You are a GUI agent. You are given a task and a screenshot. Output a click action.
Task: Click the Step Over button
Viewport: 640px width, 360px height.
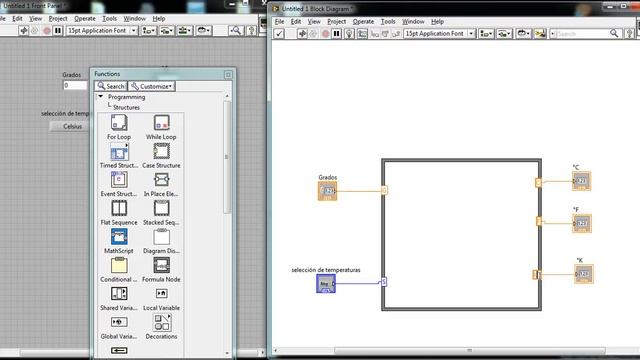(x=385, y=34)
